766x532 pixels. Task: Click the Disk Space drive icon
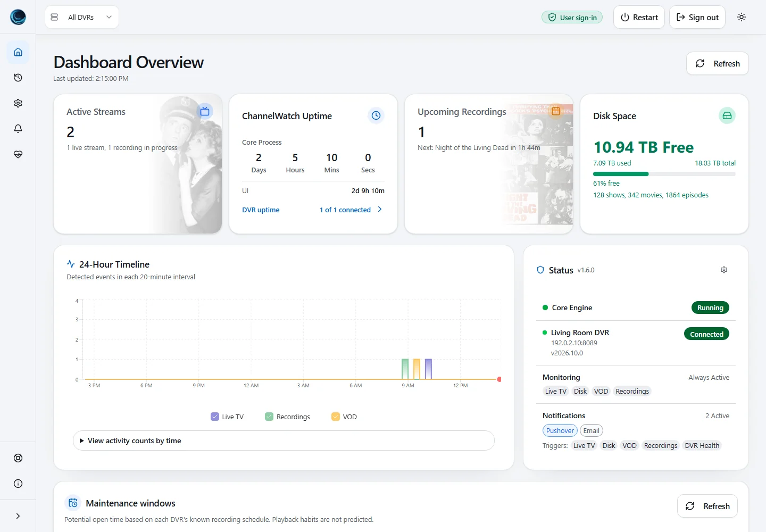point(727,115)
